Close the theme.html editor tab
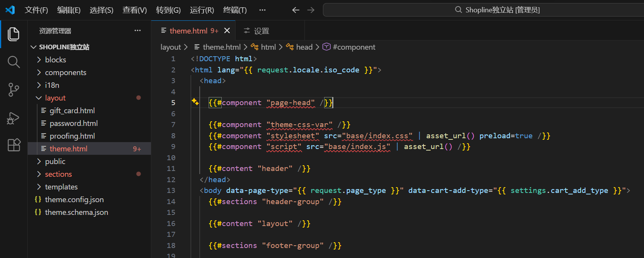This screenshot has height=258, width=644. (227, 30)
